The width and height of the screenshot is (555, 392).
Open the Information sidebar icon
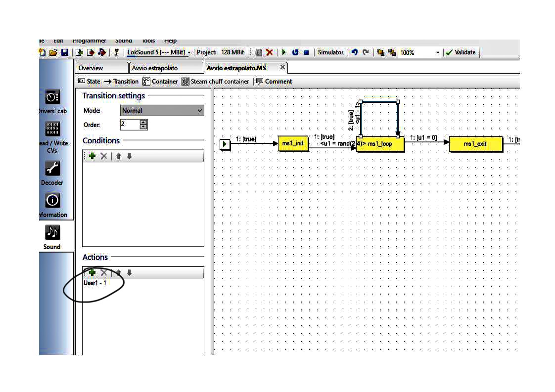coord(52,200)
